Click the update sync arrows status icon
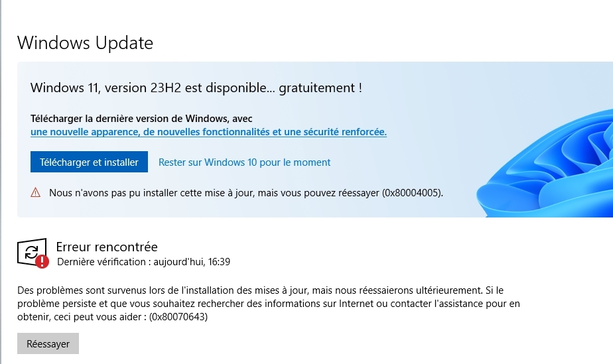This screenshot has width=613, height=364. [x=31, y=251]
